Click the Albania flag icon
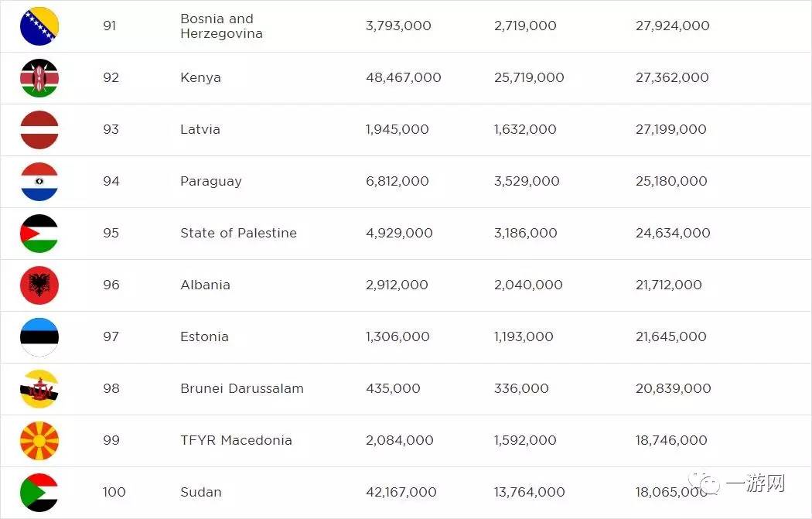The image size is (812, 519). pos(39,285)
